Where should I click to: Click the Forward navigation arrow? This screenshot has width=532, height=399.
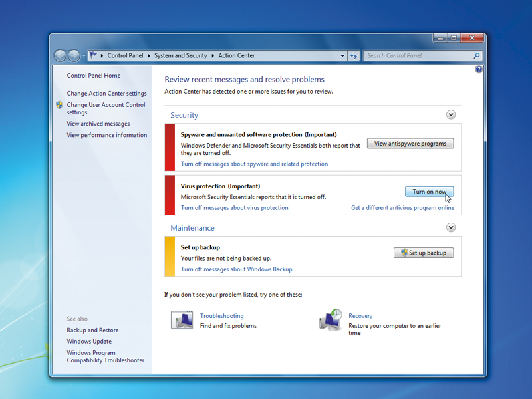coord(74,56)
